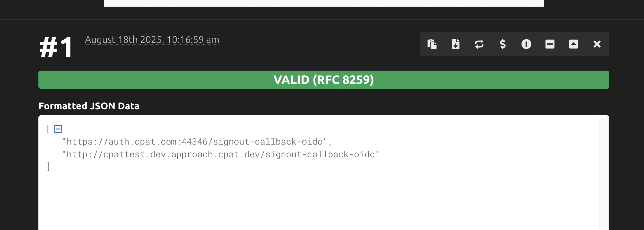Open the exclamation mark info icon
The height and width of the screenshot is (230, 644).
pyautogui.click(x=526, y=44)
